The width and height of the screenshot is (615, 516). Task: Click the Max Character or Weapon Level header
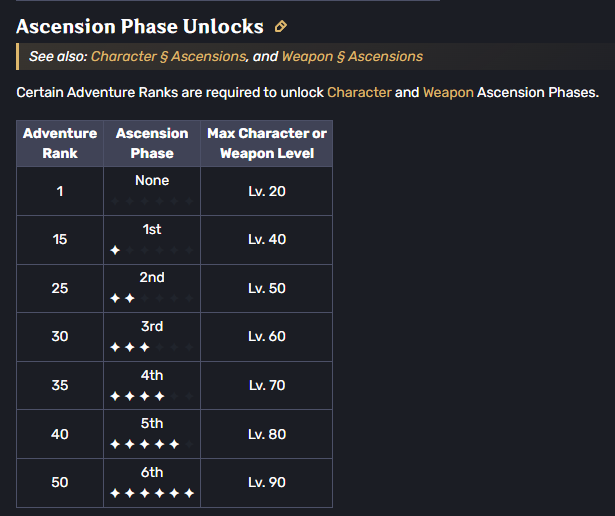[x=267, y=143]
